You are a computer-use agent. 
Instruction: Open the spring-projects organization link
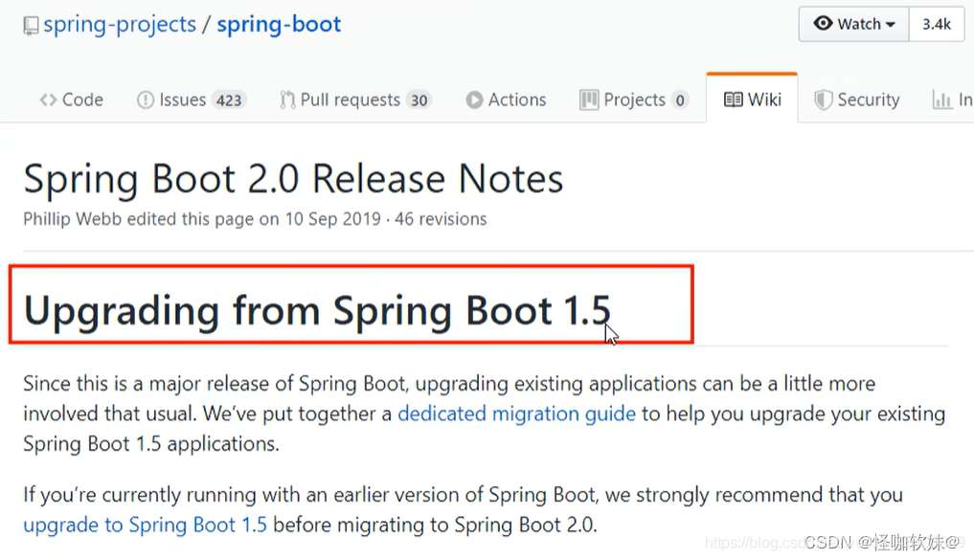(x=120, y=25)
